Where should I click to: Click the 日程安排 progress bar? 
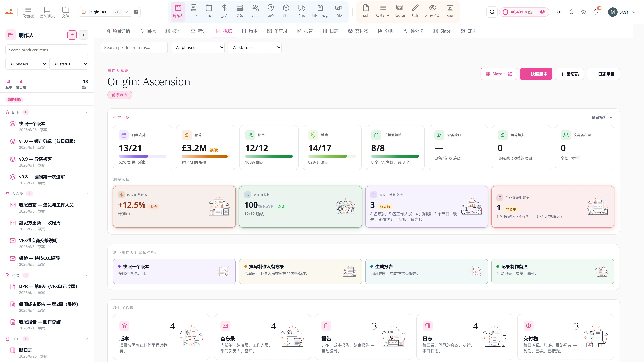[x=143, y=156]
